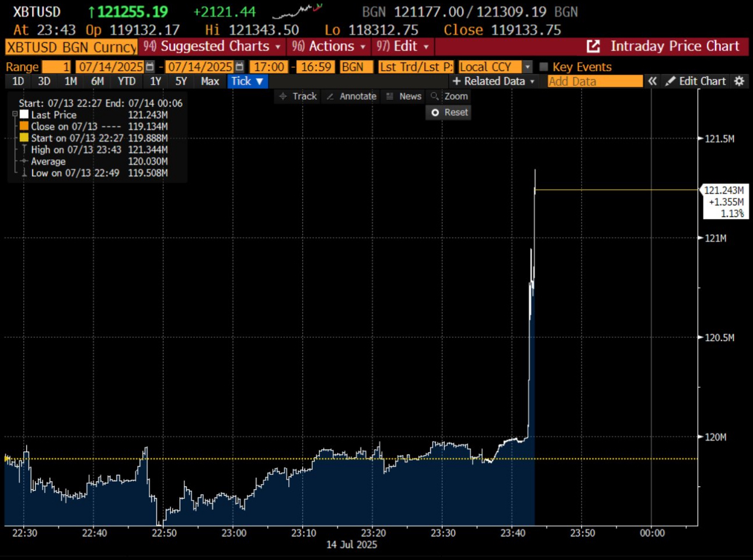Select the YTD range tab
This screenshot has height=560, width=753.
point(127,81)
